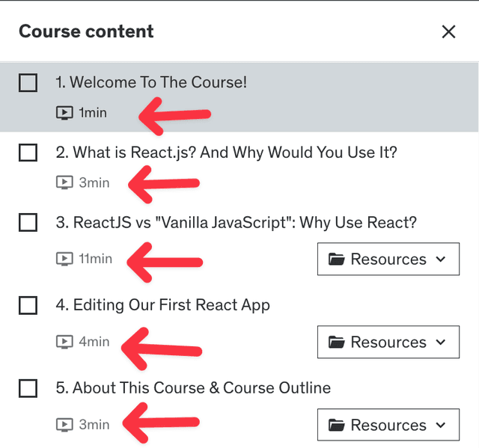Click video icon of lecture 2

point(64,182)
